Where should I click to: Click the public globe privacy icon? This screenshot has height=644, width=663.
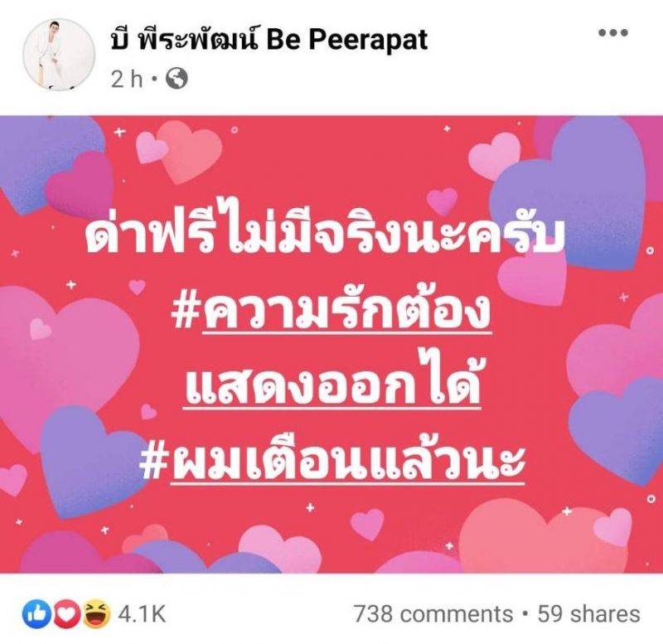177,79
